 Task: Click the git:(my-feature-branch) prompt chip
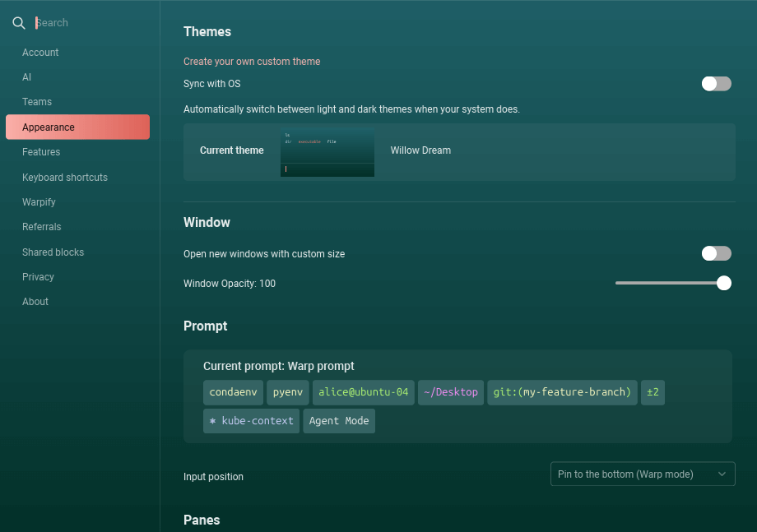pos(563,392)
